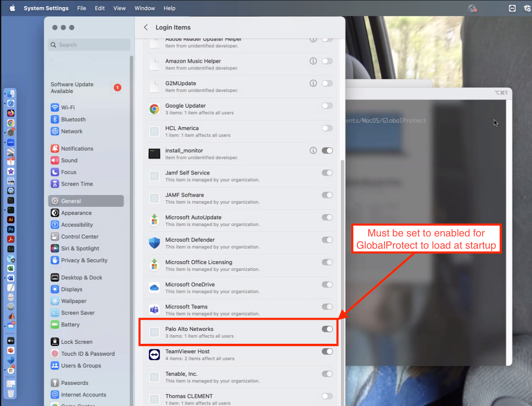This screenshot has height=406, width=532.
Task: Click the Search field in sidebar
Action: (89, 45)
